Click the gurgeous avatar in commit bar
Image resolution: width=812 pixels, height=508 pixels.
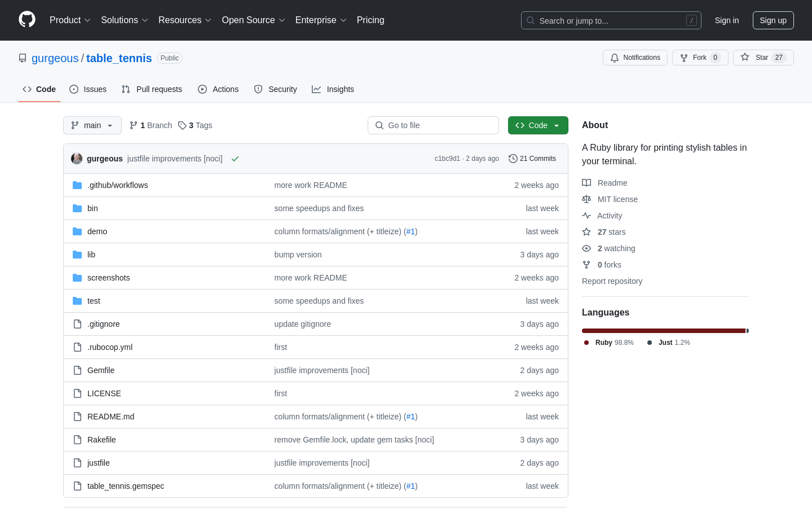tap(77, 159)
